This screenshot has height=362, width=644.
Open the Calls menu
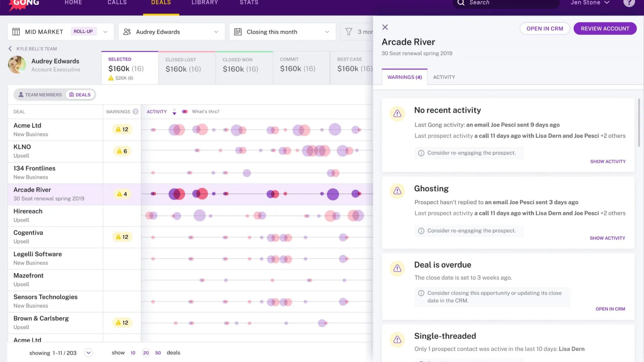tap(117, 3)
